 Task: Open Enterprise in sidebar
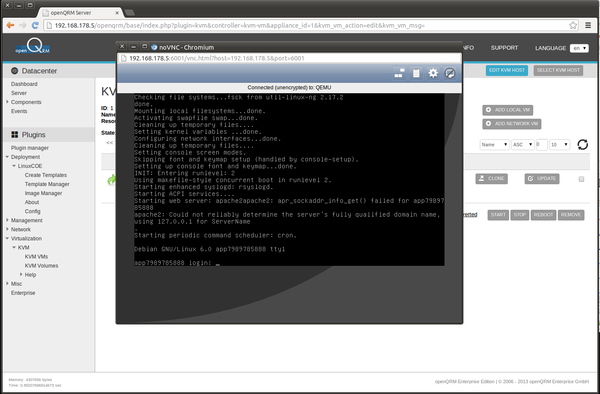click(23, 293)
